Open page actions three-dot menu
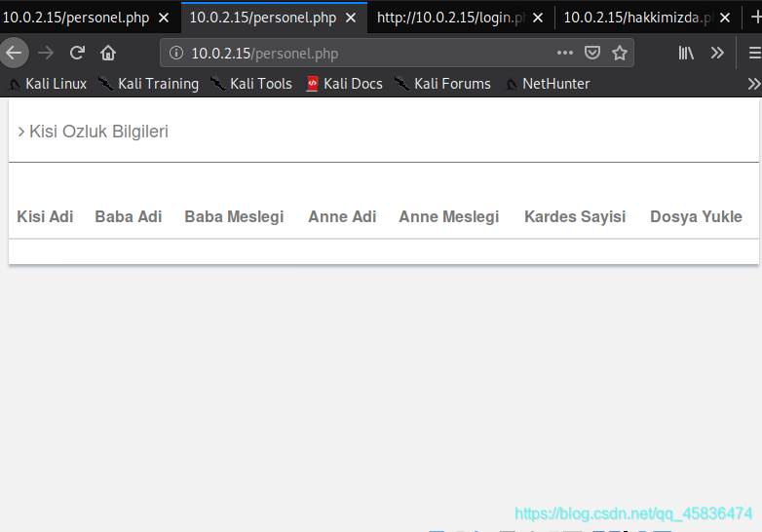This screenshot has width=762, height=532. click(565, 53)
